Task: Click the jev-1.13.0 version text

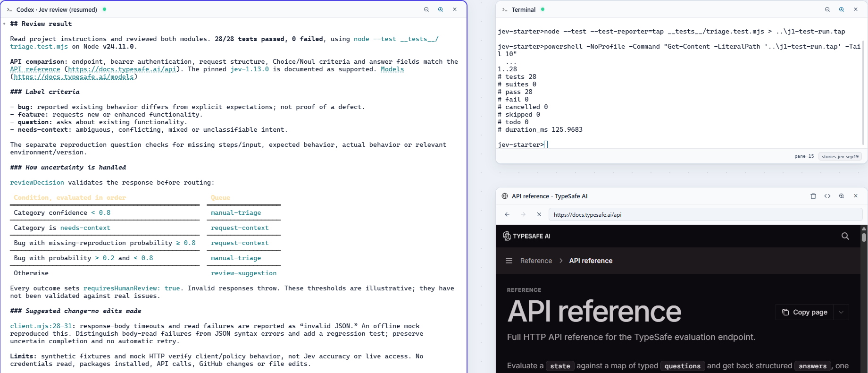Action: tap(250, 69)
